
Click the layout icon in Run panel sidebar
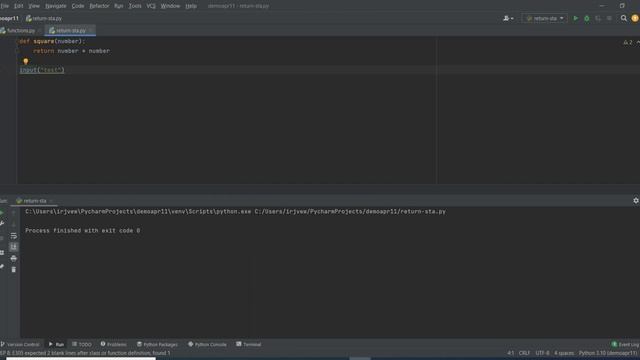2,253
